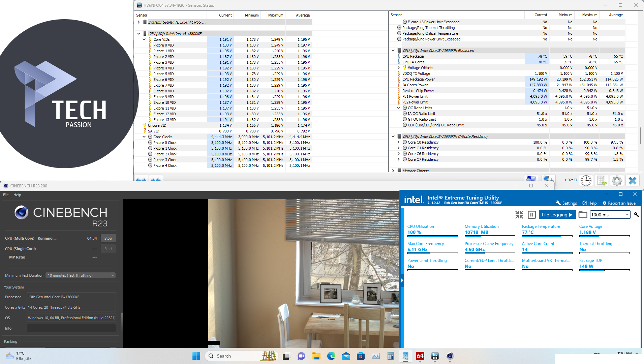Start File Logging in XTU
The image size is (644, 364).
click(x=557, y=215)
